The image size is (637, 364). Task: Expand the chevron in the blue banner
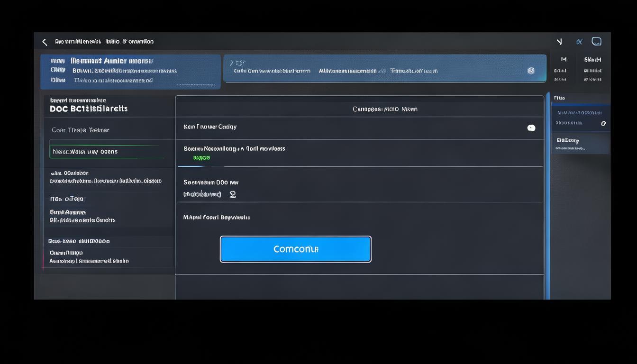pos(231,63)
